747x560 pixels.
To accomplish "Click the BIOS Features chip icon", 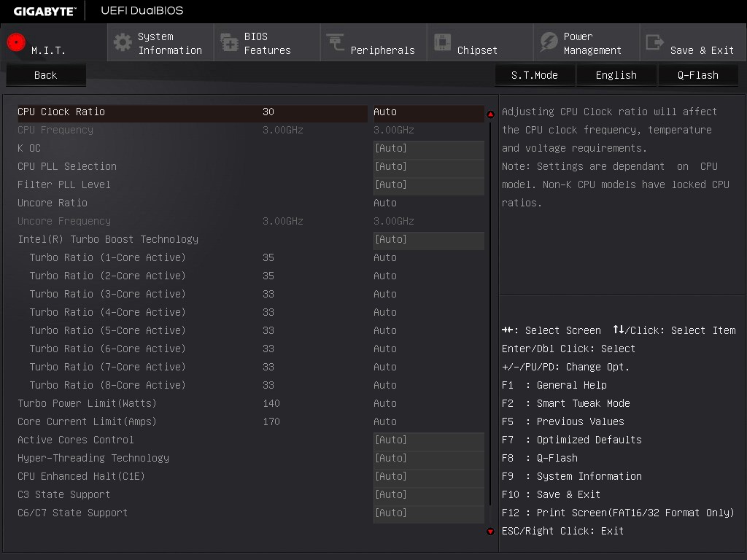I will point(229,42).
